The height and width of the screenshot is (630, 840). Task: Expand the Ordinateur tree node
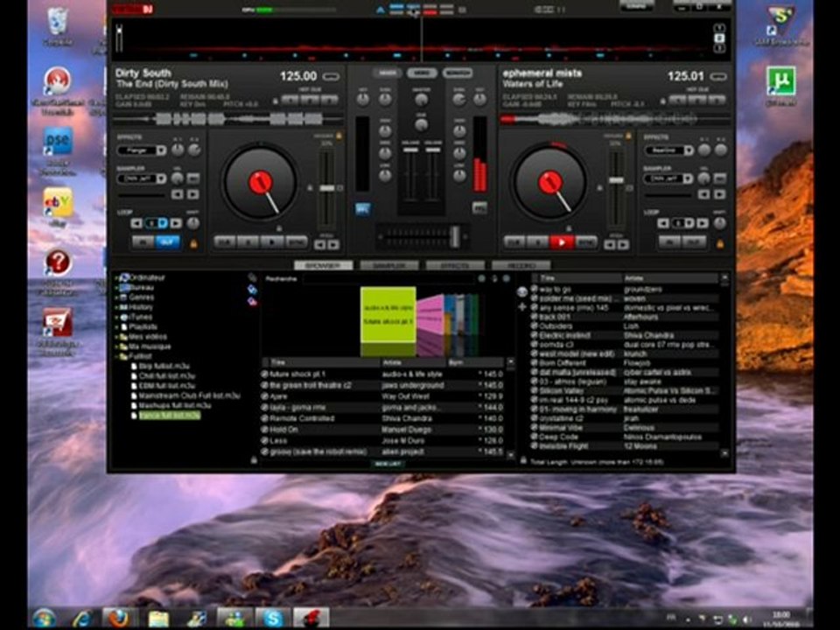pyautogui.click(x=116, y=277)
